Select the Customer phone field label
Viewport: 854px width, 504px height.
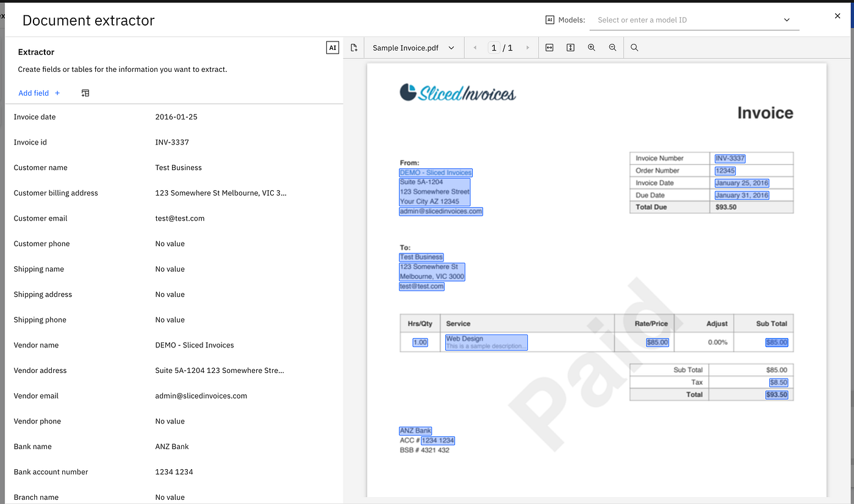(x=42, y=244)
